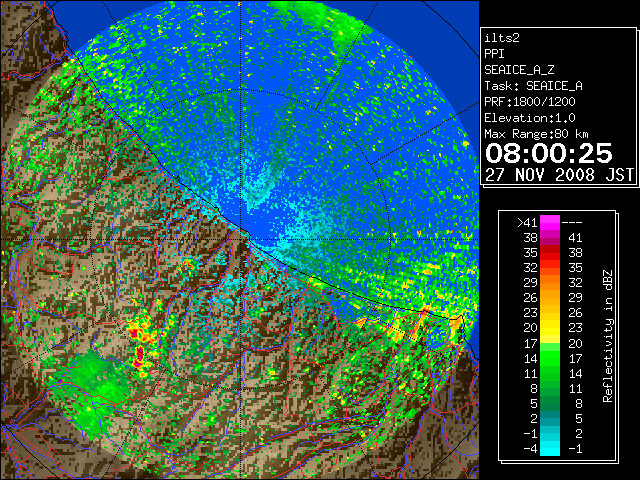Select the 'Elevation:1.0' text
This screenshot has height=480, width=640.
pyautogui.click(x=530, y=118)
